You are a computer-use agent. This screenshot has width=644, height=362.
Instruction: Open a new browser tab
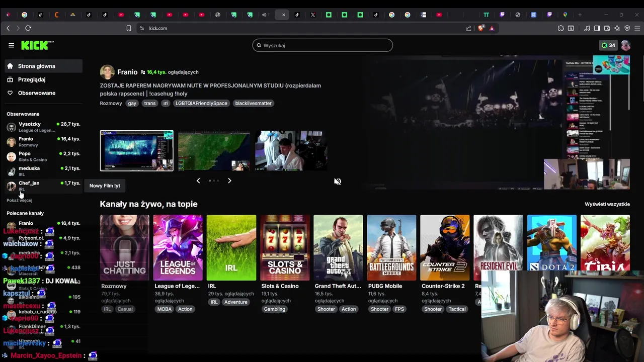click(580, 15)
